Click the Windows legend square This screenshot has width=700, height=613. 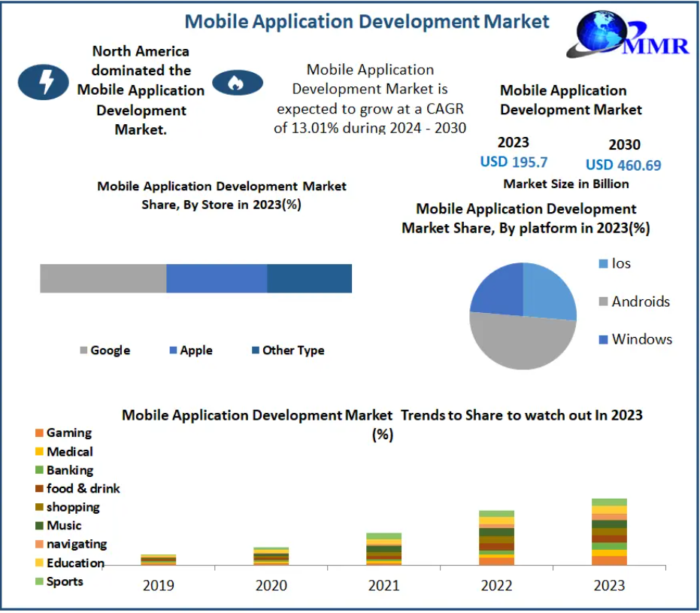pyautogui.click(x=603, y=339)
